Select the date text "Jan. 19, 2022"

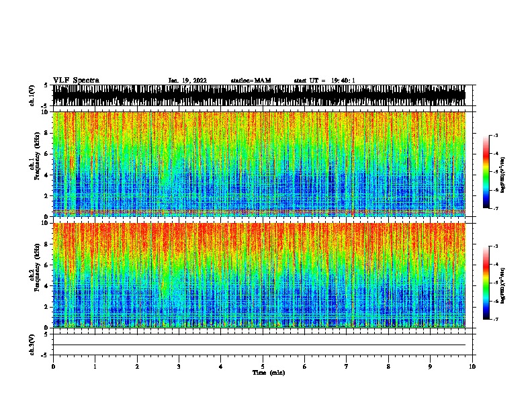pos(187,81)
